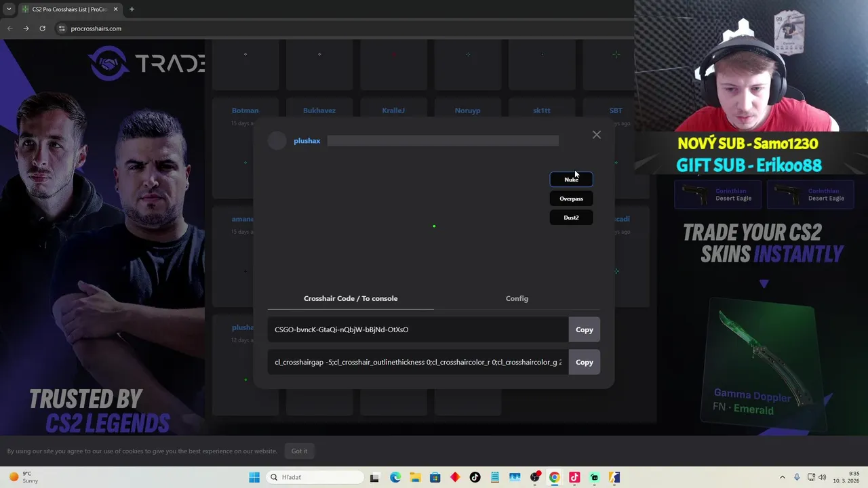
Task: Open plushax player name link in dialog
Action: point(307,141)
